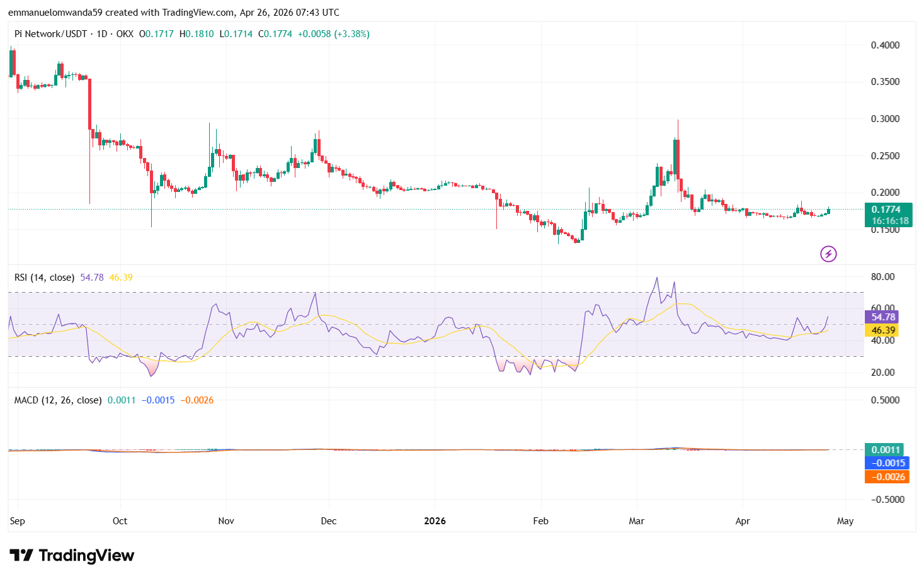Click the 80.00 RSI scale label
The image size is (924, 579).
pos(882,277)
